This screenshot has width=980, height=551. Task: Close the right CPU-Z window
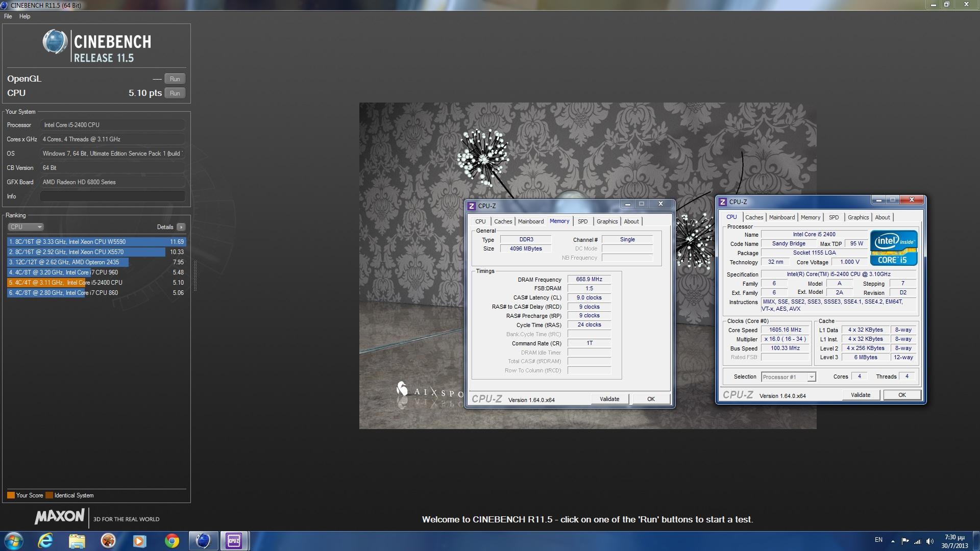[912, 200]
